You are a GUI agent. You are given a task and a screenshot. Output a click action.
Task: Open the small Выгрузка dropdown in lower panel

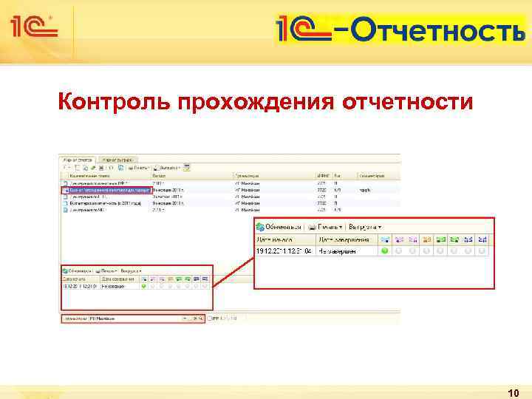pos(131,271)
